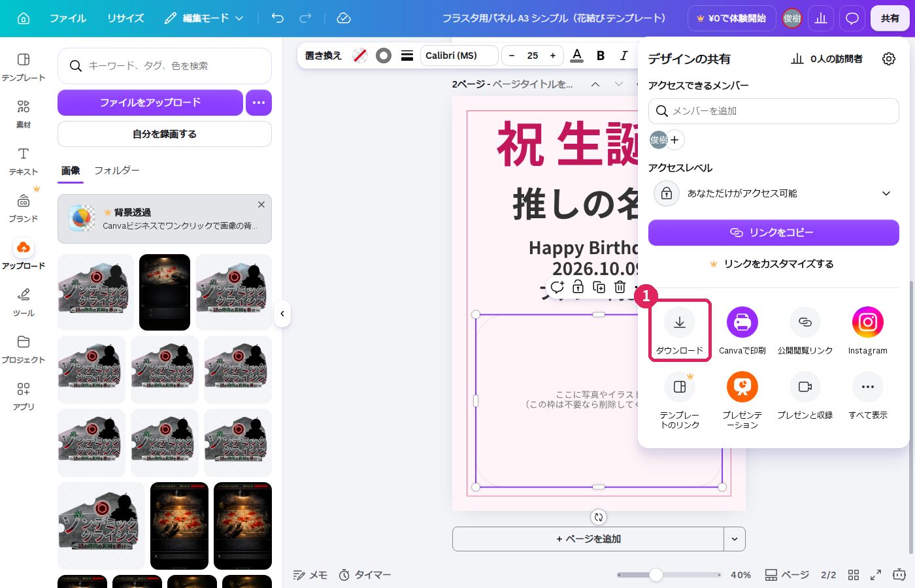Screen dimensions: 915x588
Task: Increase font size with plus
Action: (x=553, y=56)
